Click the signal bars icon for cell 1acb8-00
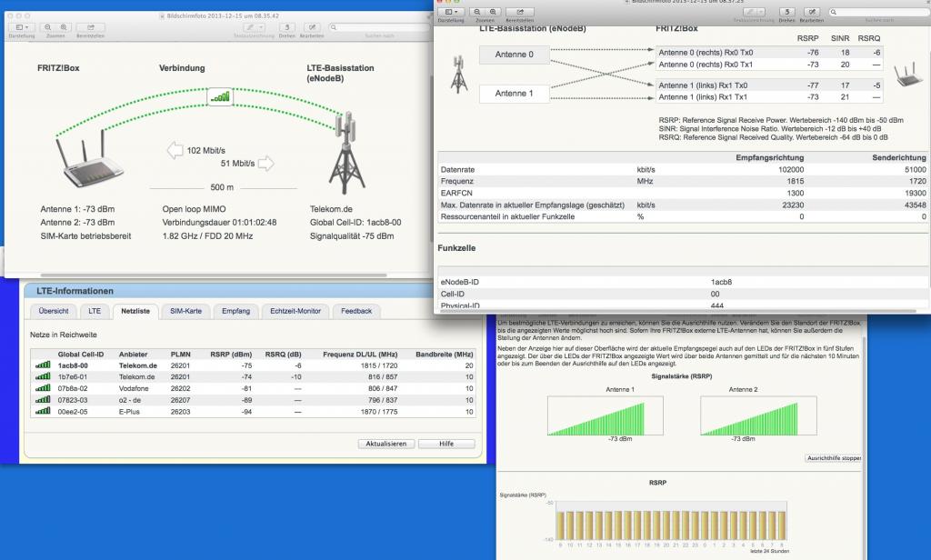The height and width of the screenshot is (560, 931). tap(43, 365)
